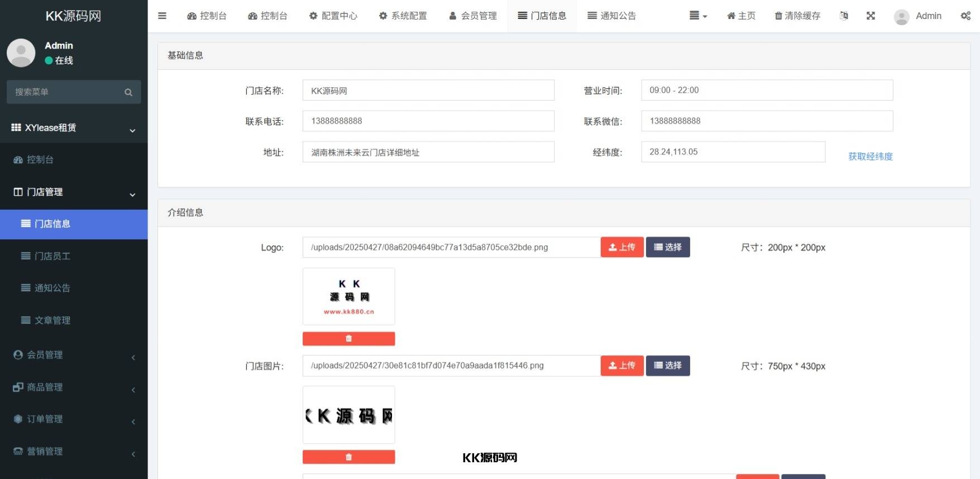The image size is (980, 479).
Task: Click the 联系微信 input field
Action: (x=767, y=121)
